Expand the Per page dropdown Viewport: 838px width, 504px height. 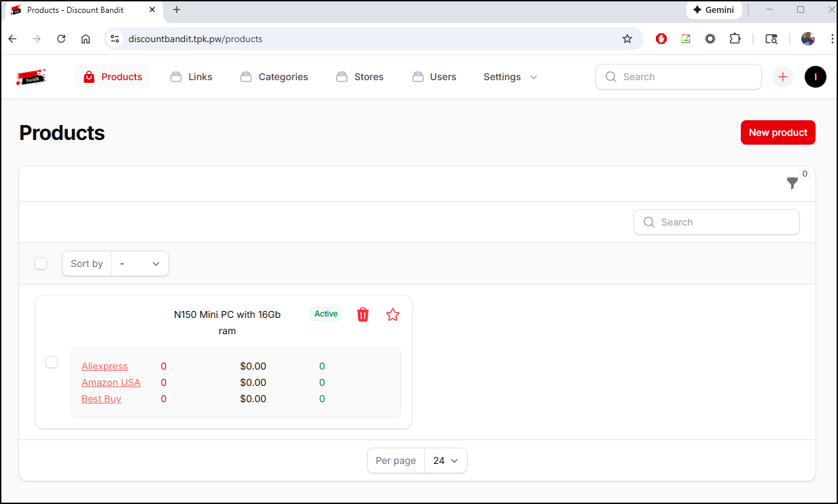pyautogui.click(x=445, y=461)
